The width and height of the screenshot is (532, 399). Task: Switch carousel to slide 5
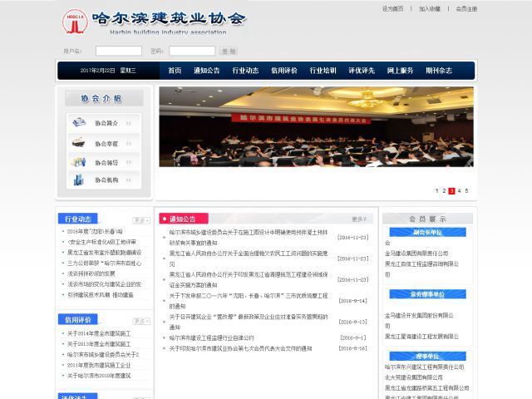coord(466,191)
